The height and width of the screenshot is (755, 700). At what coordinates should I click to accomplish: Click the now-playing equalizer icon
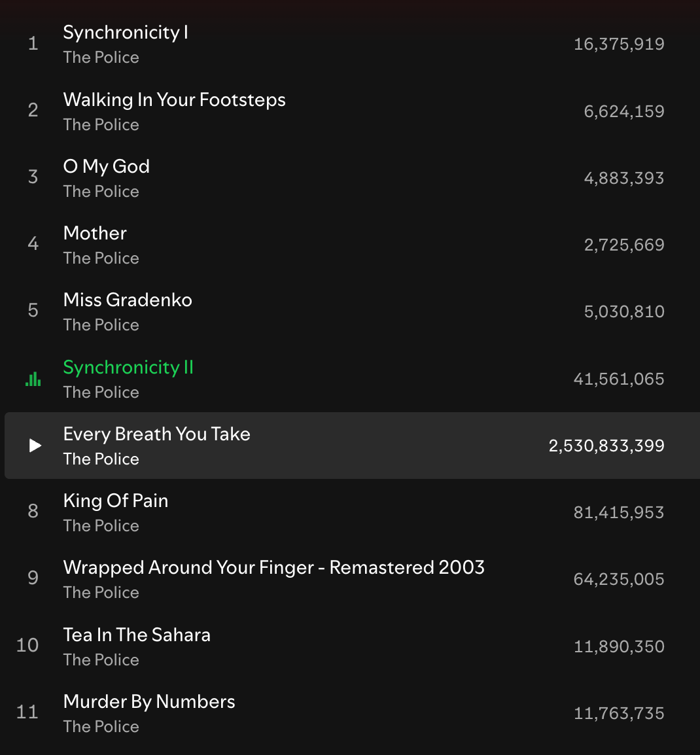point(33,379)
